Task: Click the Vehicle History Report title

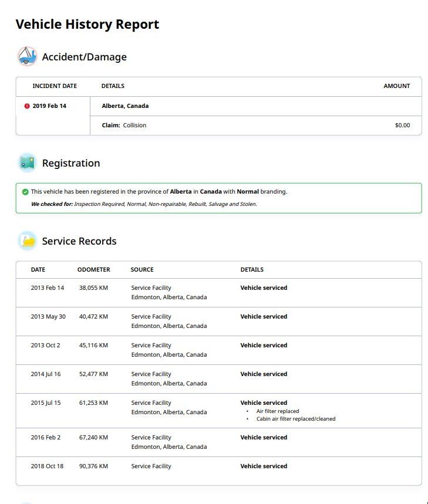Action: 87,25
